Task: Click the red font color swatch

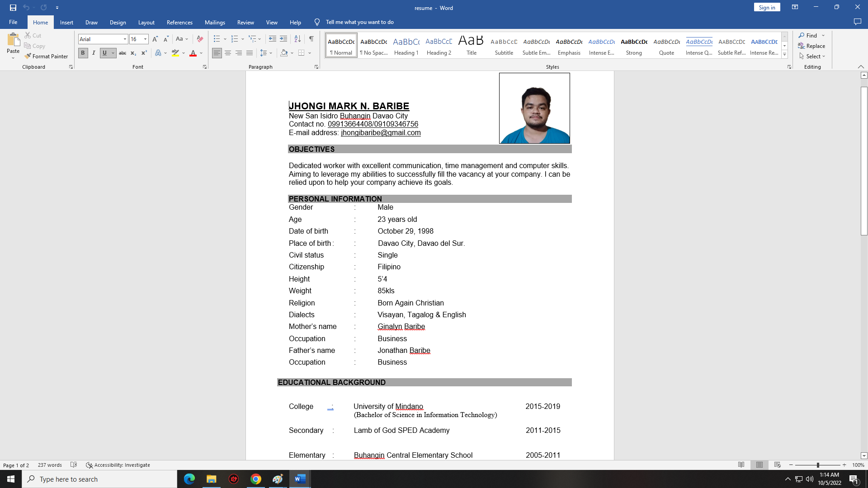Action: click(x=193, y=53)
